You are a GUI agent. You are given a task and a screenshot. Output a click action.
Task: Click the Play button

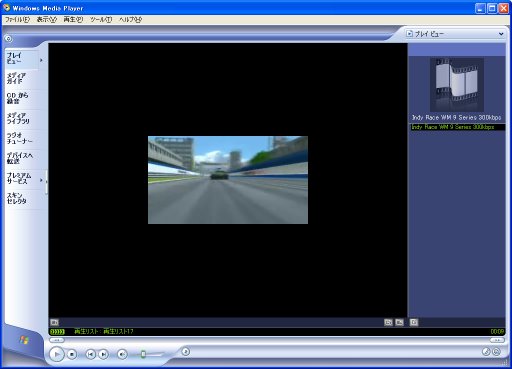click(x=57, y=354)
